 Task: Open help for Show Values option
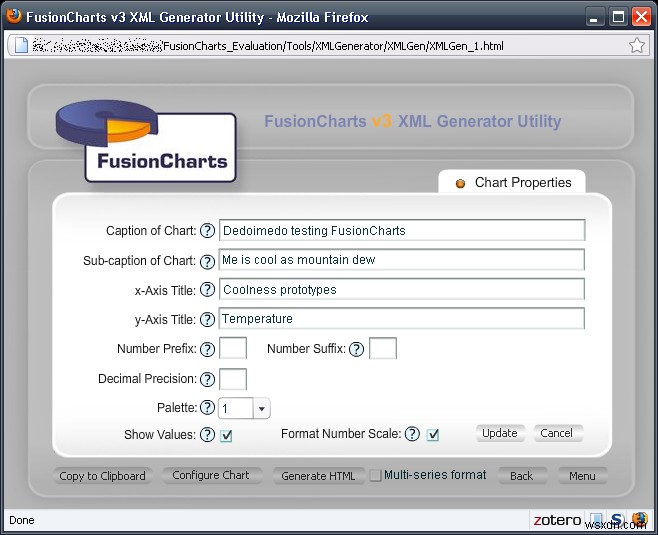(x=207, y=435)
